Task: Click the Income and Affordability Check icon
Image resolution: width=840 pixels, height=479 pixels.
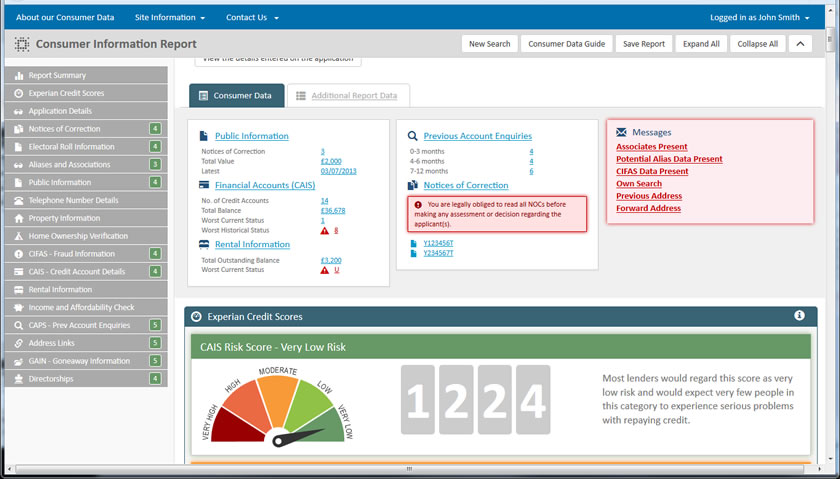Action: click(x=19, y=308)
